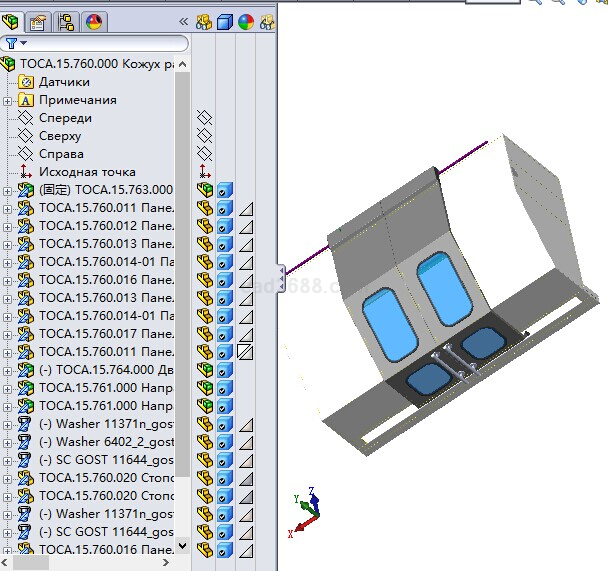Collapse display pane with double-chevron arrow
Screen dimensions: 608x571
tap(183, 21)
